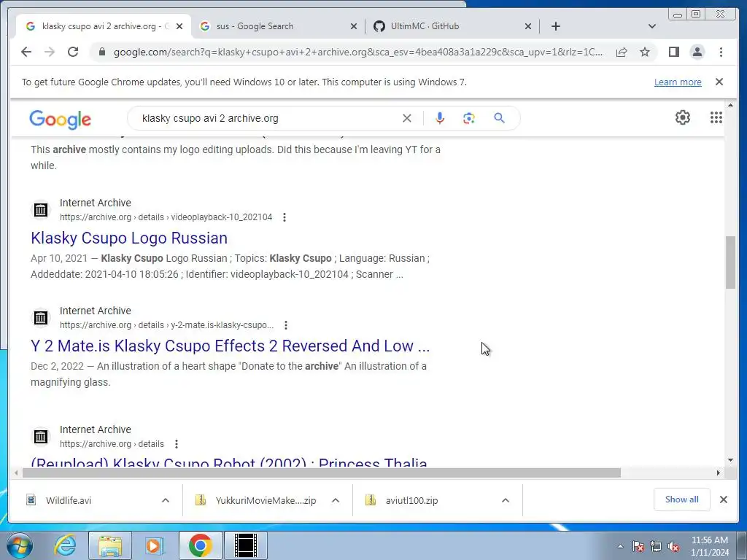The image size is (747, 560).
Task: Open Internet Explorer from the taskbar
Action: [x=65, y=545]
